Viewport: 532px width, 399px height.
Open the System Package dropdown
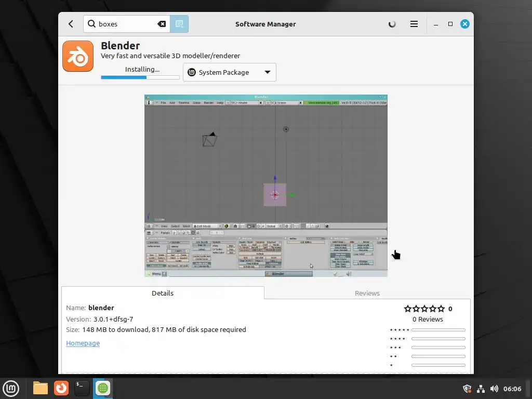tap(230, 72)
